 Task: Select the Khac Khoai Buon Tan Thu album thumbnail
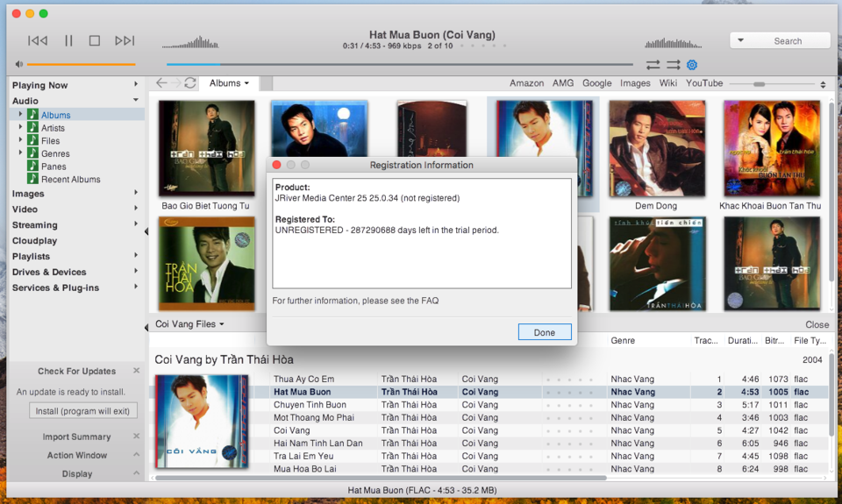pyautogui.click(x=772, y=148)
